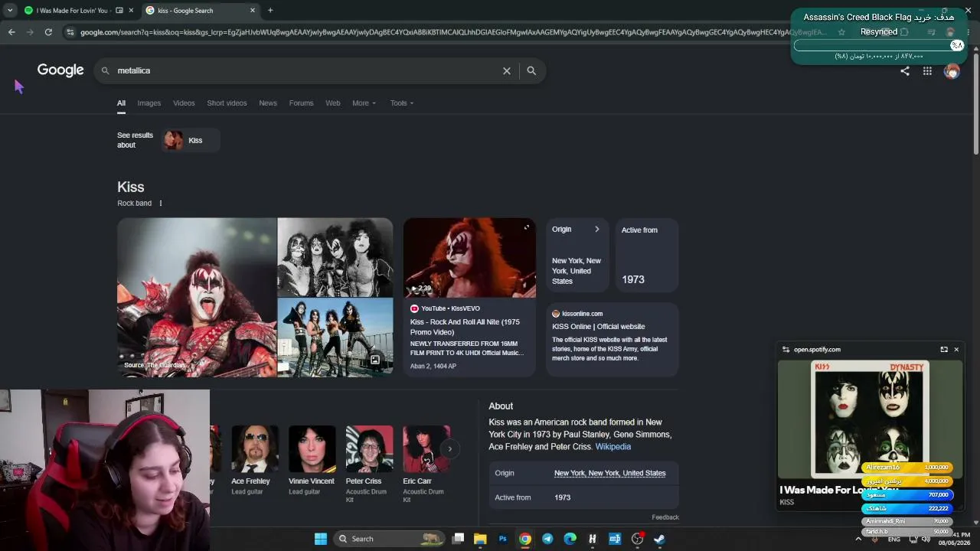Click the browser back arrow
The width and height of the screenshot is (980, 551).
(11, 32)
